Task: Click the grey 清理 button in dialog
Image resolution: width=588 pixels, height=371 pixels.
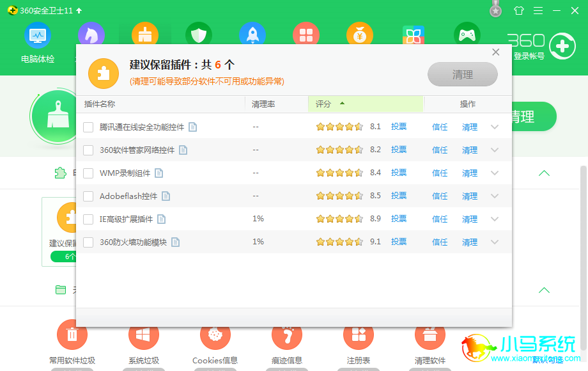Action: pyautogui.click(x=462, y=74)
